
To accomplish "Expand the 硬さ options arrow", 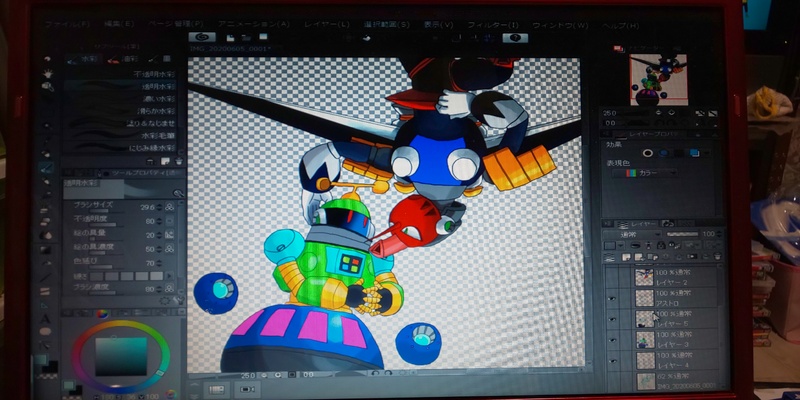I will [x=170, y=276].
